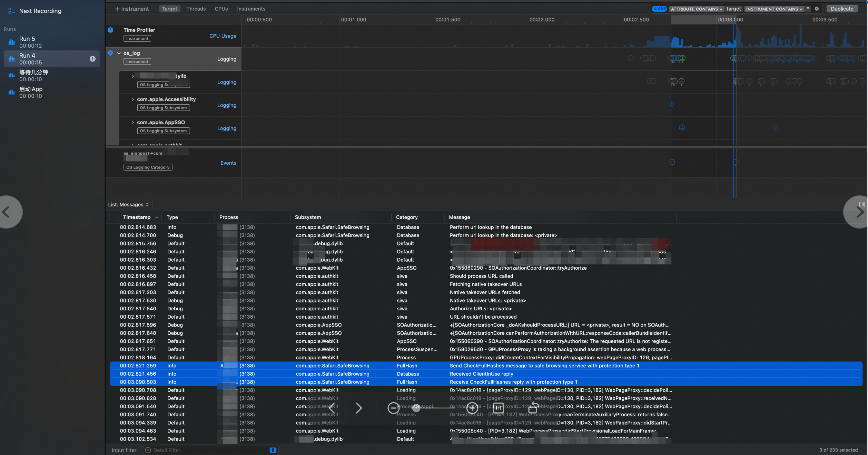Click the zoom slider knob
Image resolution: width=868 pixels, height=455 pixels.
[416, 408]
